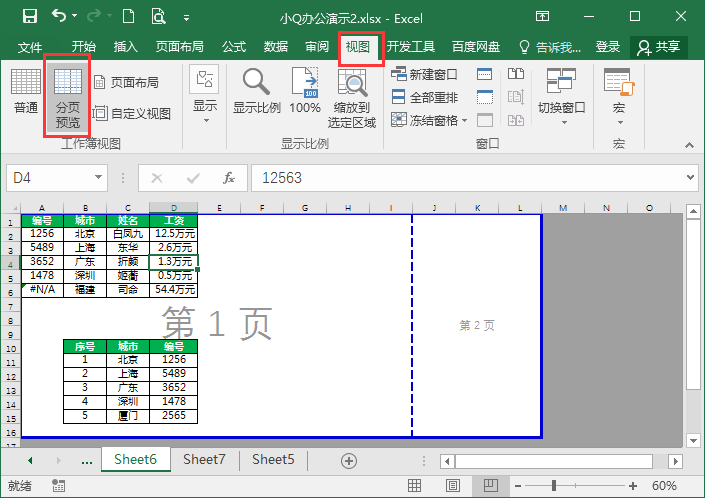
Task: Click the Undo arrow icon
Action: point(58,16)
